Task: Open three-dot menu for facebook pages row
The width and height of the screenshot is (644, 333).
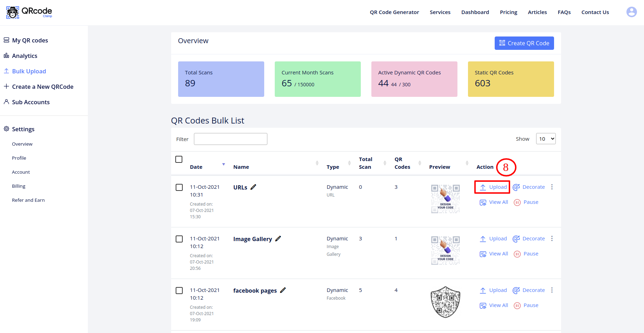Action: click(552, 290)
